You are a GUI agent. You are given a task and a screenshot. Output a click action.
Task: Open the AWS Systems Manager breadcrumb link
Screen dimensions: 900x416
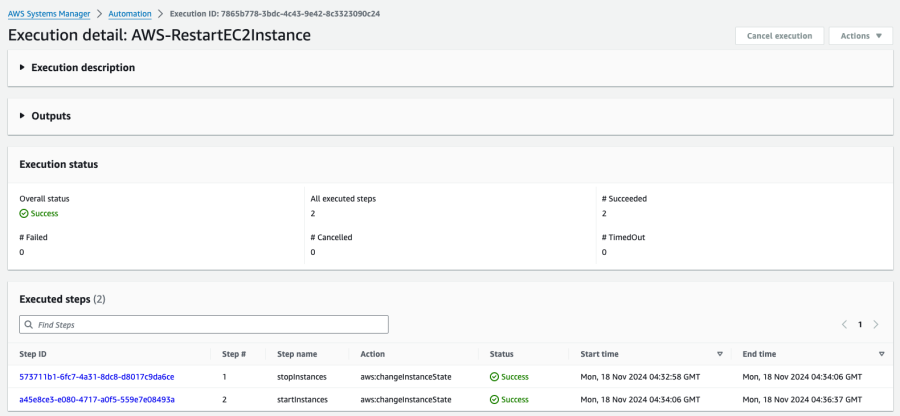coord(49,14)
